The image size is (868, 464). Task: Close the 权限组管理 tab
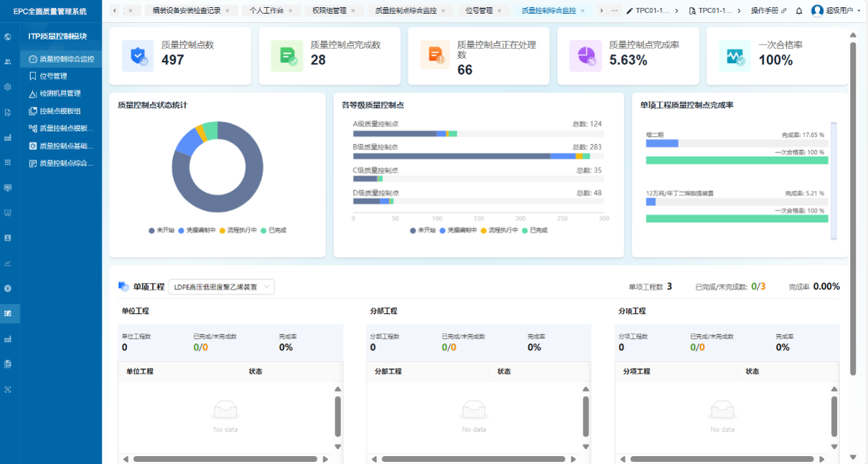pyautogui.click(x=353, y=11)
